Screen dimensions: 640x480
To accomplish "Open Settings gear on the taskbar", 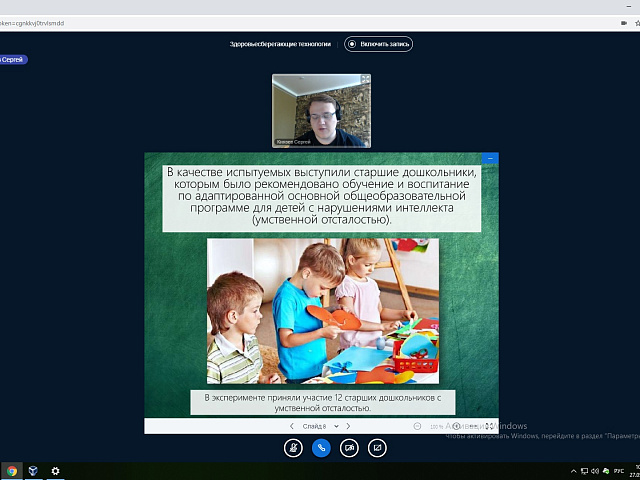I will point(55,471).
